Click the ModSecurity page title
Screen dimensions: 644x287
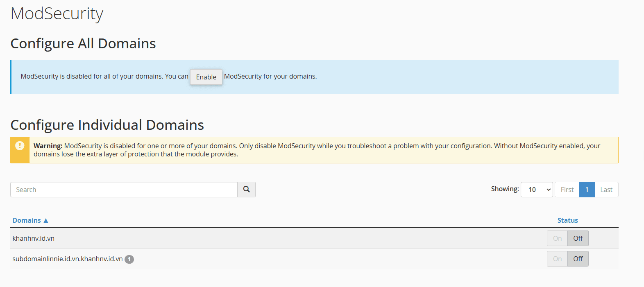click(x=57, y=14)
